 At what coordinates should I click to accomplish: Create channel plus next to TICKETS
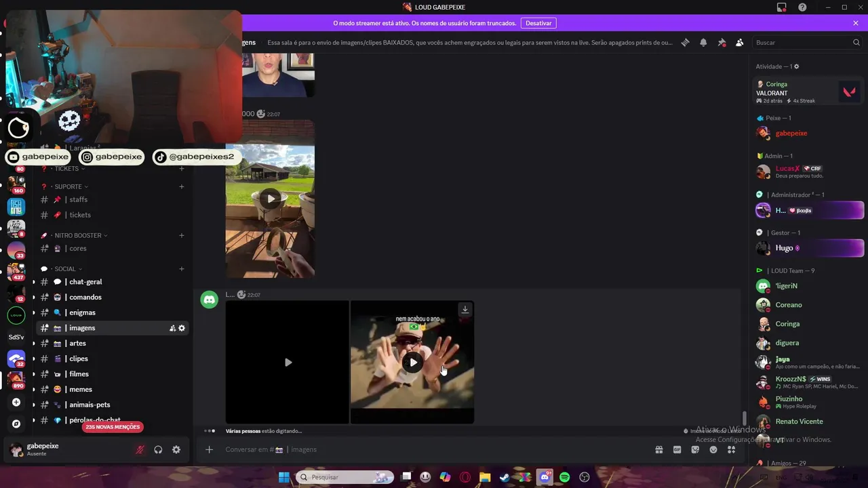pos(182,168)
